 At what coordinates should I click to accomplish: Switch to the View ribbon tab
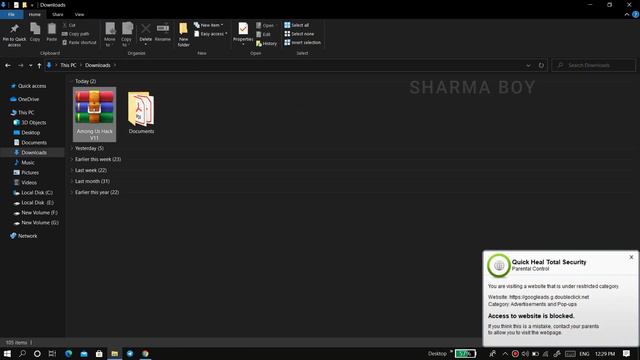pos(79,14)
